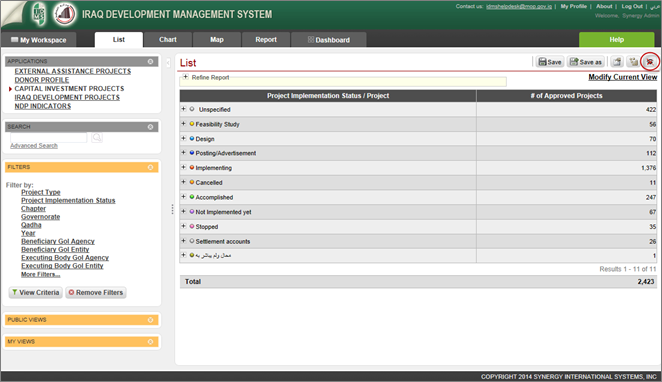This screenshot has height=382, width=662.
Task: Expand the Implementing status row
Action: (x=183, y=168)
